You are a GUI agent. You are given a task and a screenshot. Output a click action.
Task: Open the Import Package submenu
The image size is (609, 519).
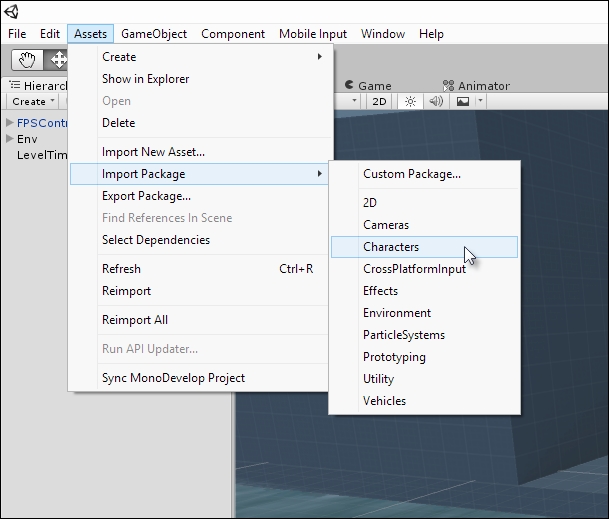pos(200,174)
